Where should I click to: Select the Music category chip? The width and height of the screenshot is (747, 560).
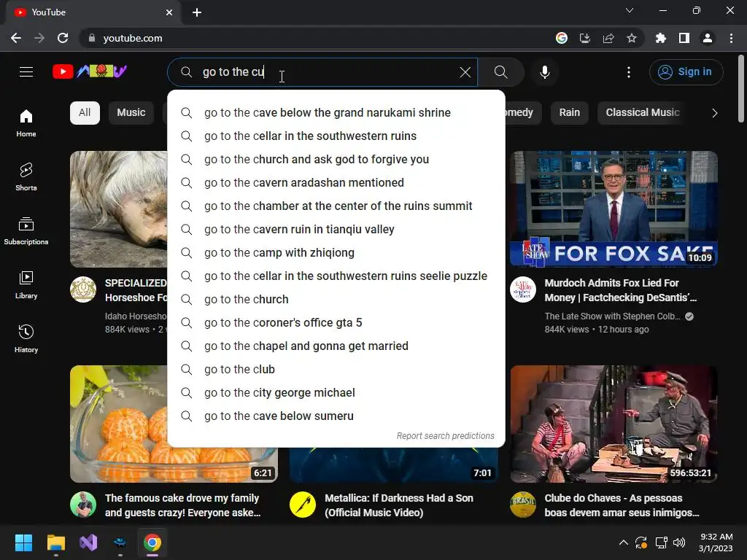(131, 113)
